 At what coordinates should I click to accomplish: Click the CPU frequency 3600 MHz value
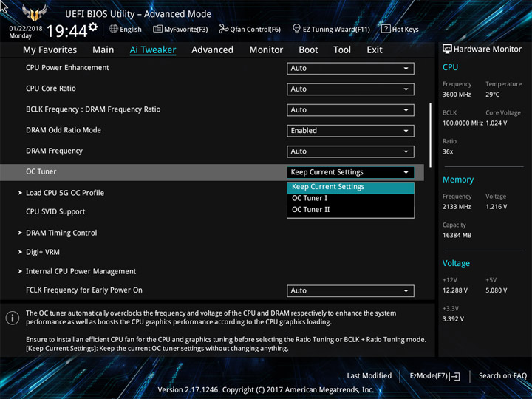coord(457,95)
